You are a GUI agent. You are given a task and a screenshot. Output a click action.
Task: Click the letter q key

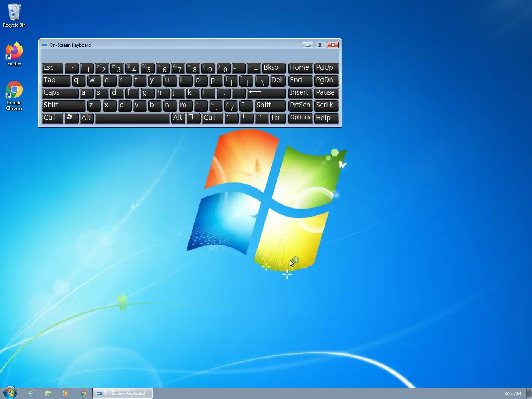pyautogui.click(x=79, y=81)
